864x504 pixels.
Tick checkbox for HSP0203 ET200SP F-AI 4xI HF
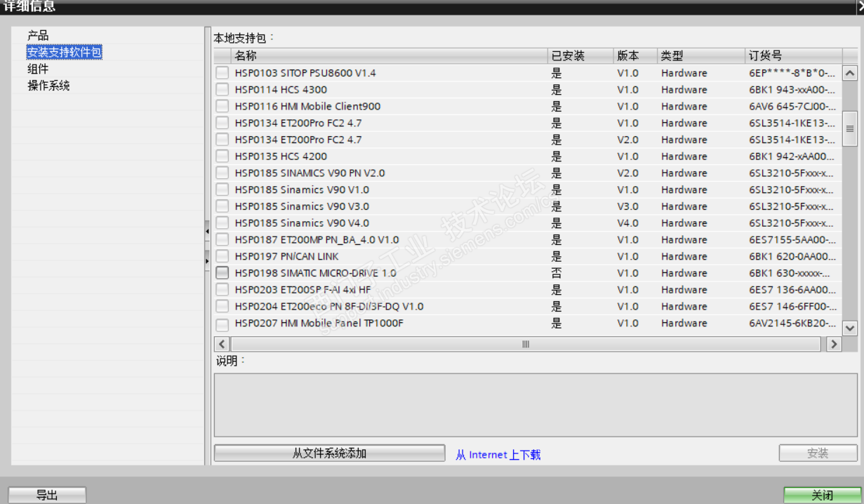(x=222, y=290)
